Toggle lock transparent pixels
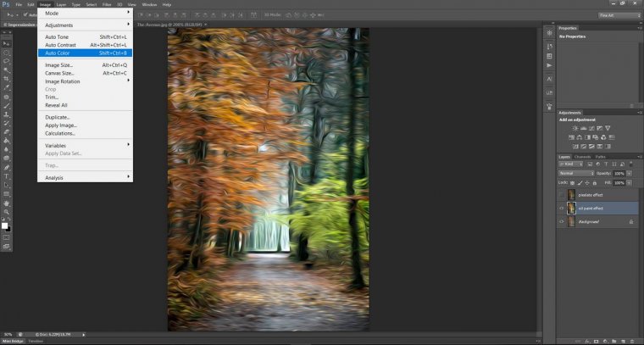 coord(572,183)
